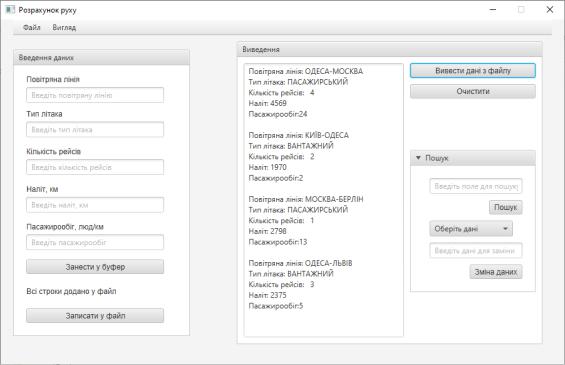Click the Наліт: 2375 line
565x365 pixels.
click(268, 295)
